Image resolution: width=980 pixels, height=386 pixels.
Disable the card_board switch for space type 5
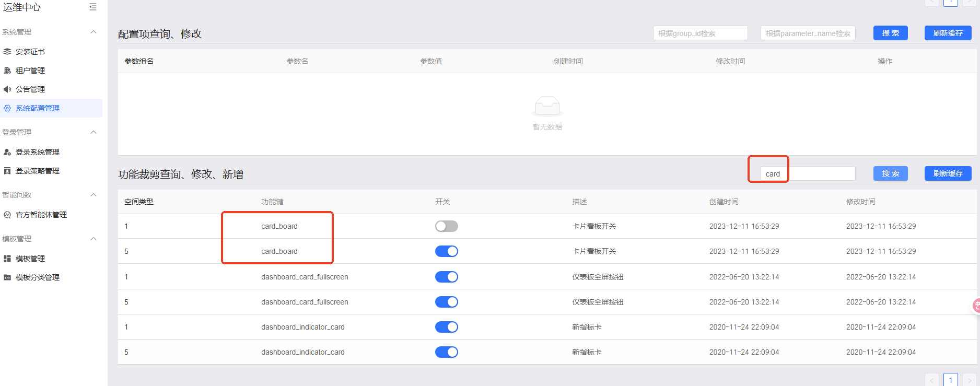pyautogui.click(x=446, y=251)
